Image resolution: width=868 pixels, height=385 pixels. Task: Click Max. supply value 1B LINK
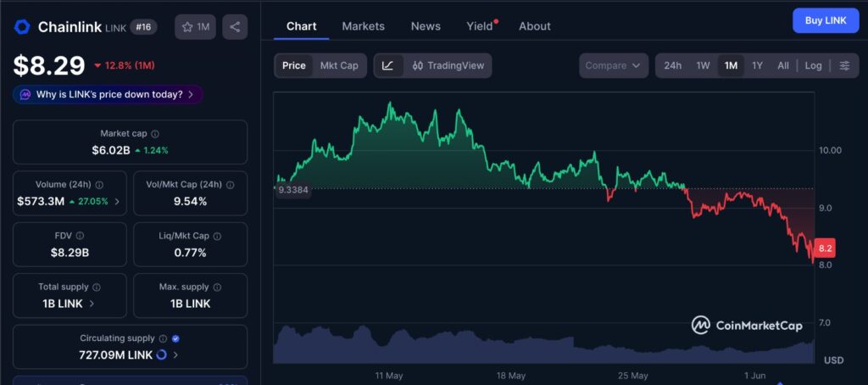tap(190, 304)
